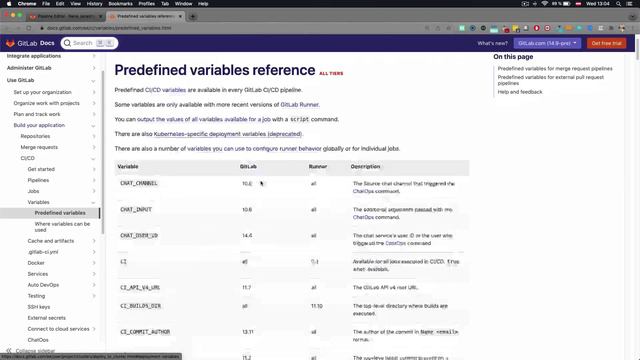Open Control Center in macOS menu bar

pos(629,4)
